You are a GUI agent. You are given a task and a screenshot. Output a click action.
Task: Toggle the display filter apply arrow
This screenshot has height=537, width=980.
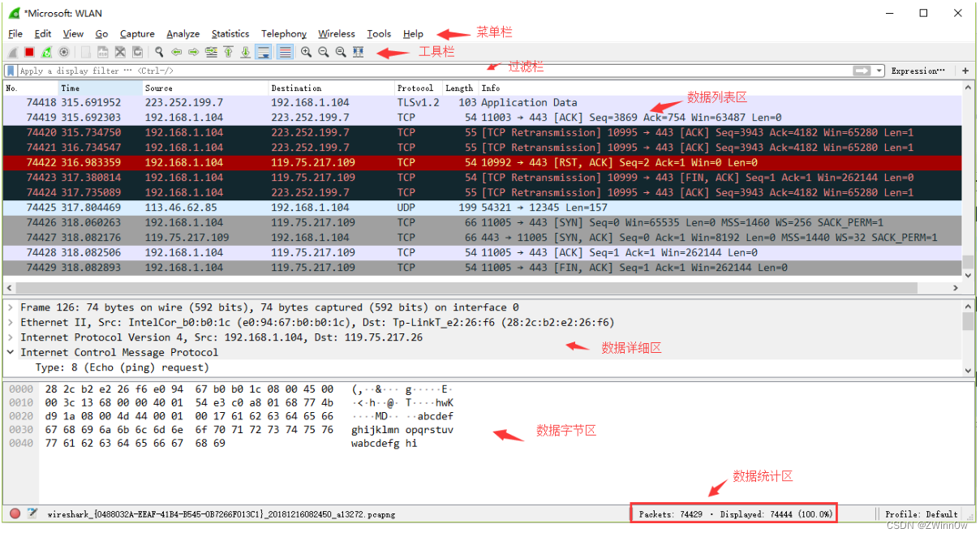(x=863, y=71)
